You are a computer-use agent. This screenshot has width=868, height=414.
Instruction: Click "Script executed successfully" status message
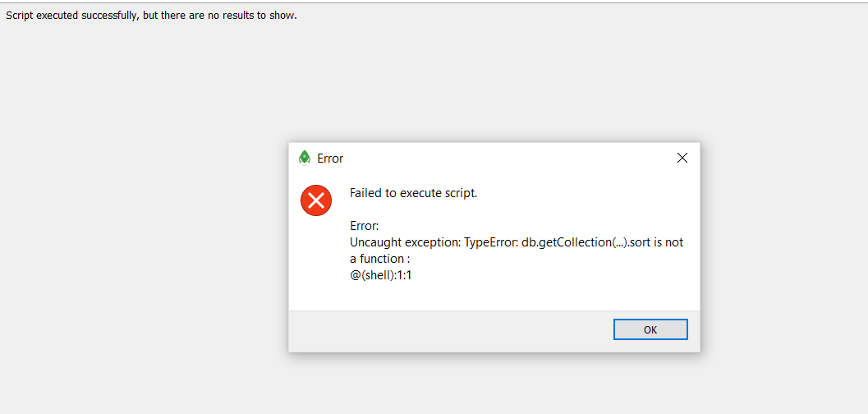72,16
